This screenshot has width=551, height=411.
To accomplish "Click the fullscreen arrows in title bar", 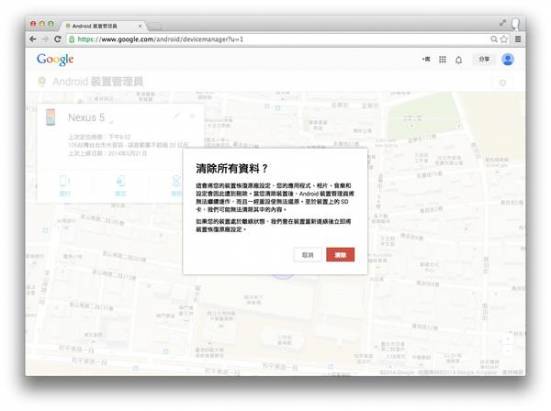I will (x=503, y=23).
